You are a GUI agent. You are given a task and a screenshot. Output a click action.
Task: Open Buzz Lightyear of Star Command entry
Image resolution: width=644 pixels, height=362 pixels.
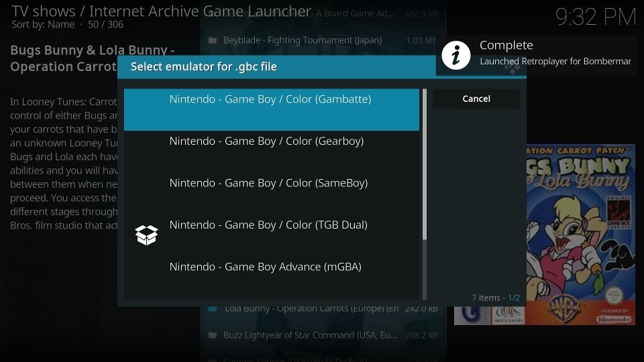tap(323, 335)
